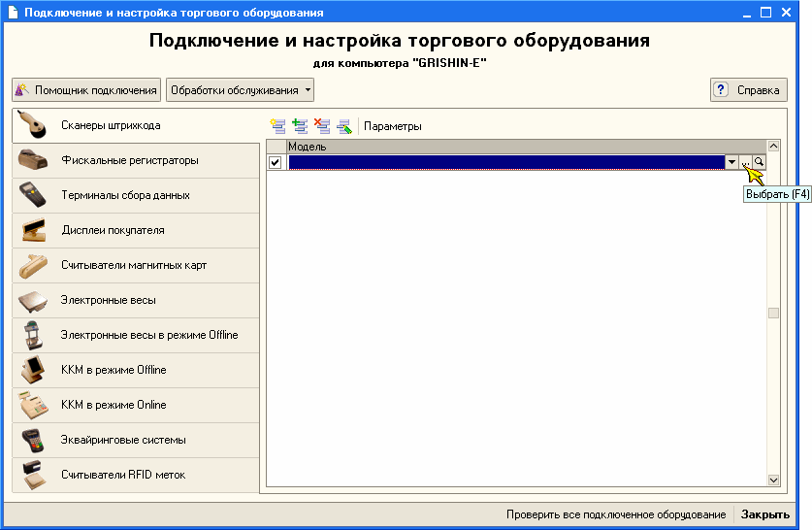Click the copy row icon with green plus
812x530 pixels.
point(300,126)
